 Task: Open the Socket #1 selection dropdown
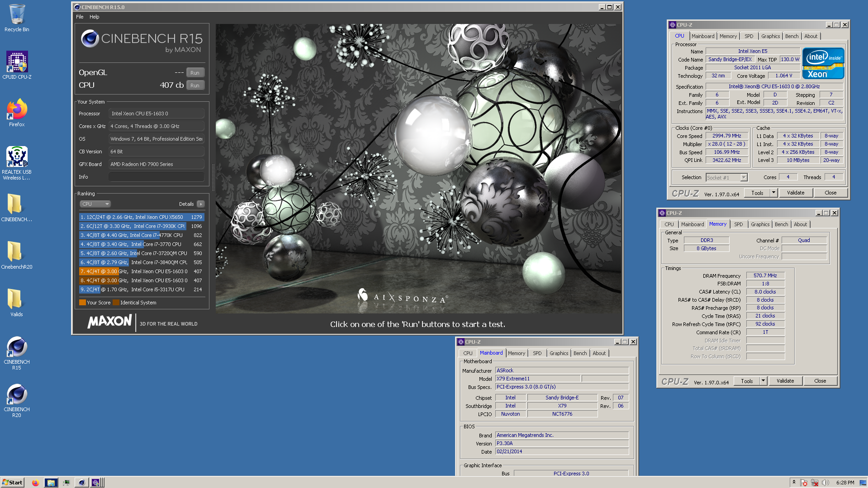click(x=726, y=178)
